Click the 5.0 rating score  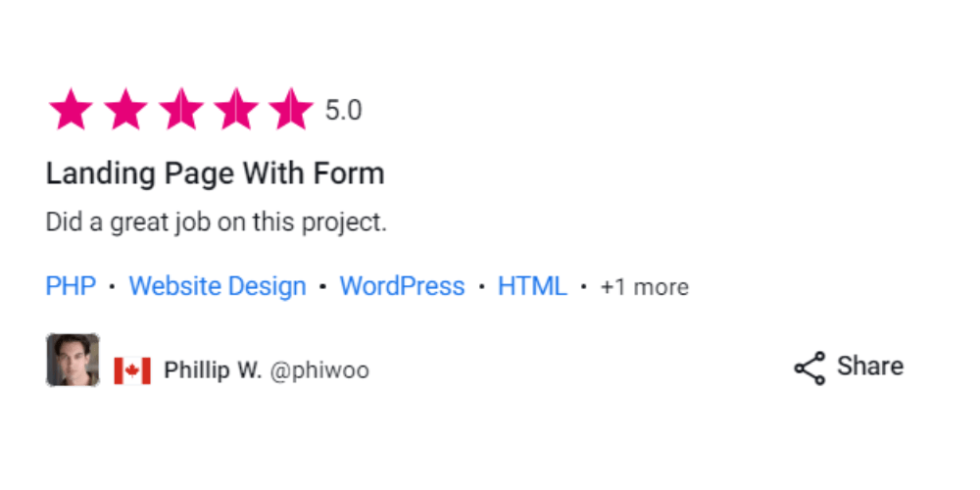(x=343, y=111)
